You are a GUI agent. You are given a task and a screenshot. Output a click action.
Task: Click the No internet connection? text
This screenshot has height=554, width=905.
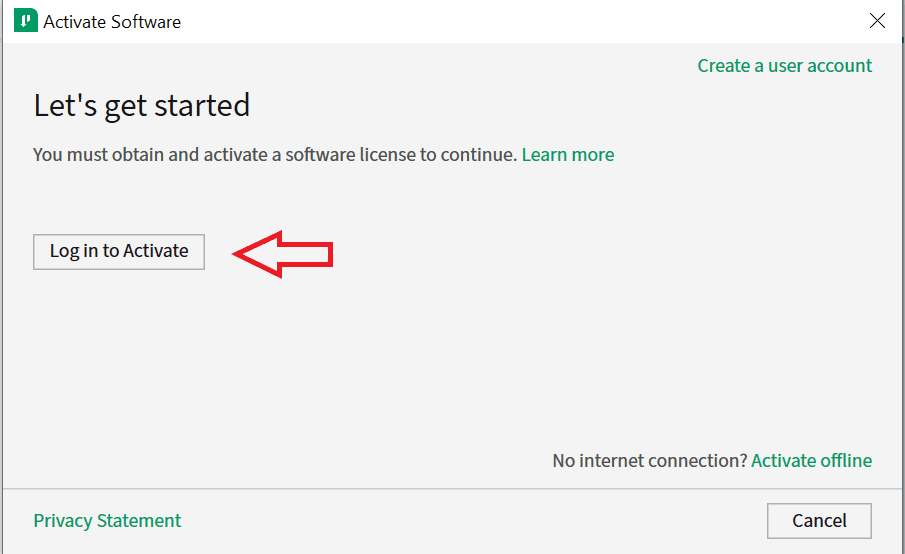649,461
